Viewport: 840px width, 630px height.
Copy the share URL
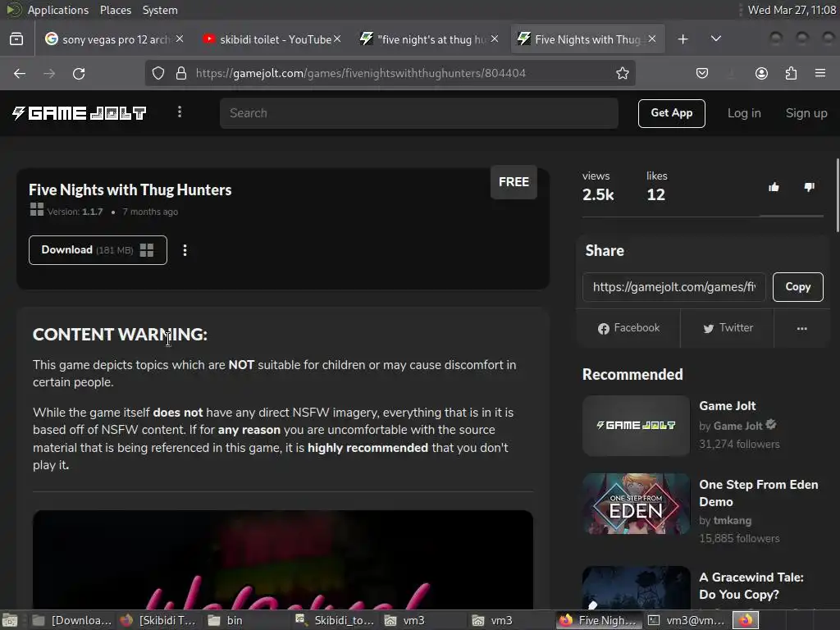pyautogui.click(x=797, y=287)
